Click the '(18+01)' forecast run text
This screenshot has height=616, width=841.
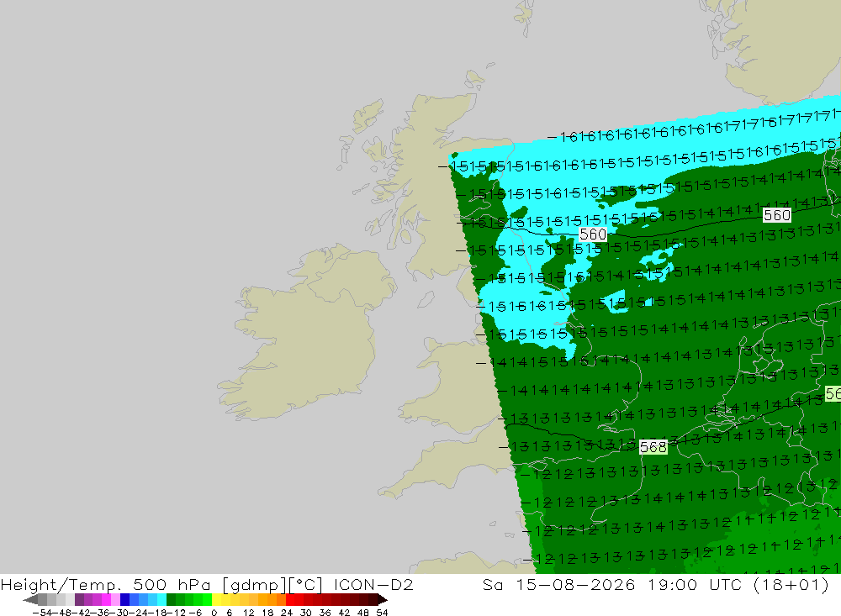[791, 584]
